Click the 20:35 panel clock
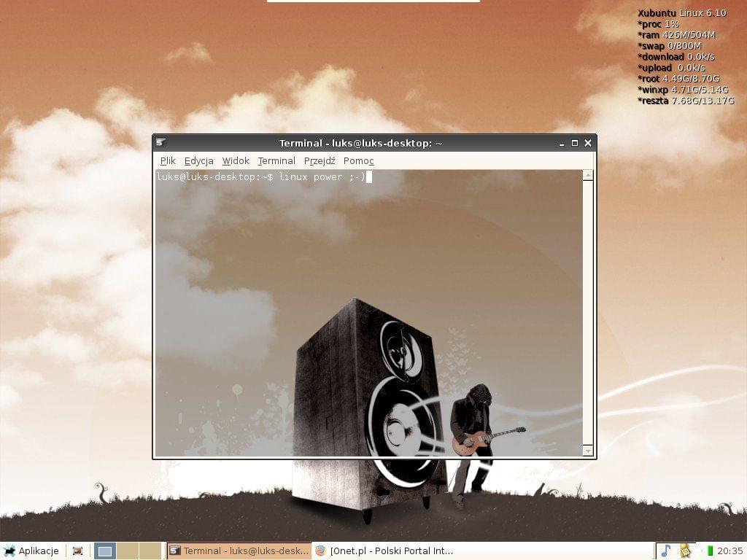Viewport: 747px width, 560px height. click(729, 551)
